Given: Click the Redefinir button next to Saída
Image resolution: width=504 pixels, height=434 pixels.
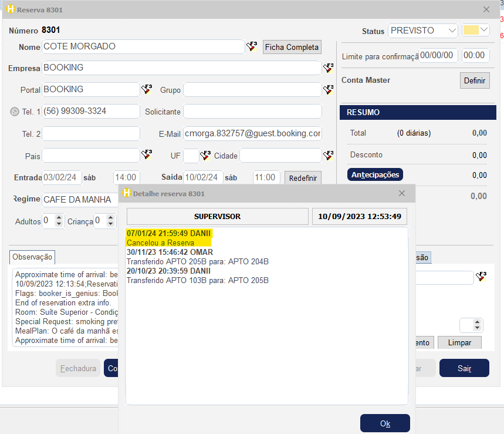Looking at the screenshot, I should pos(303,178).
